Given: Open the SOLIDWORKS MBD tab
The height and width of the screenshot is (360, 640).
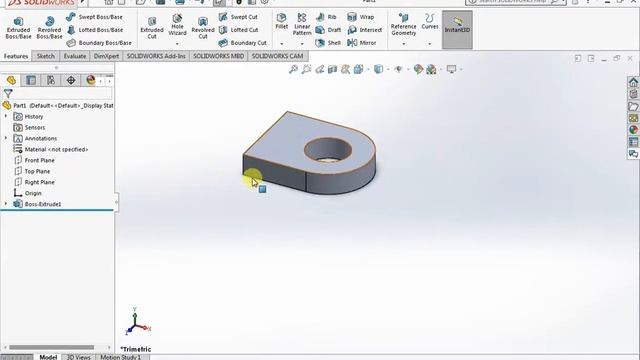Looking at the screenshot, I should 218,56.
